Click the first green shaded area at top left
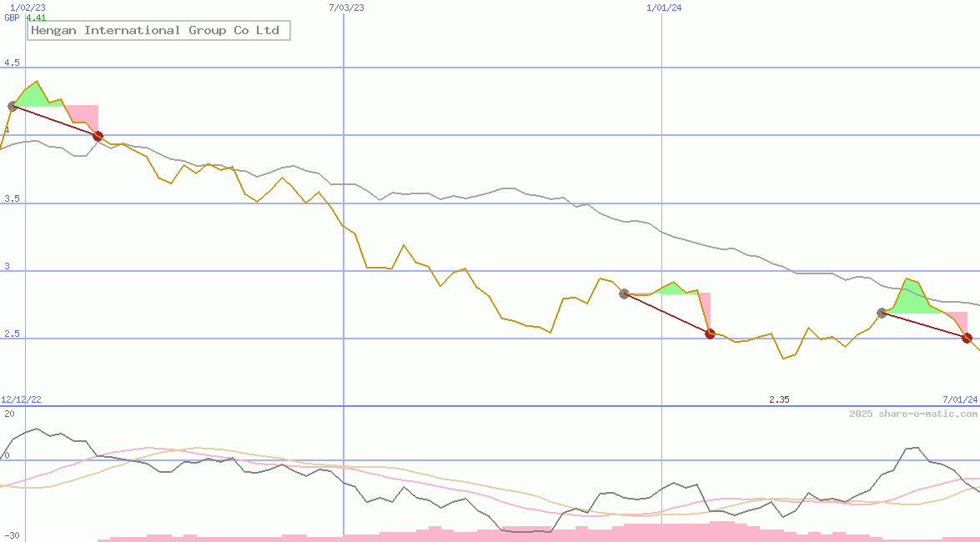This screenshot has width=980, height=542. pyautogui.click(x=32, y=96)
